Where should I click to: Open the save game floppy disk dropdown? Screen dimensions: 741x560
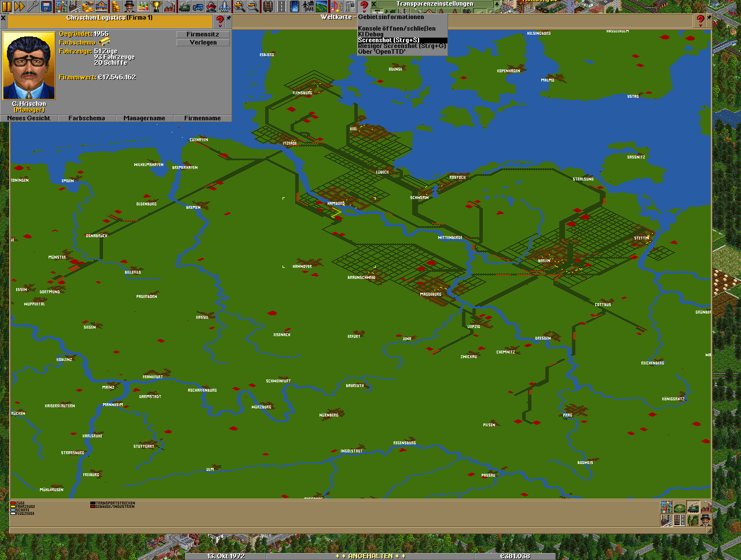[x=47, y=6]
